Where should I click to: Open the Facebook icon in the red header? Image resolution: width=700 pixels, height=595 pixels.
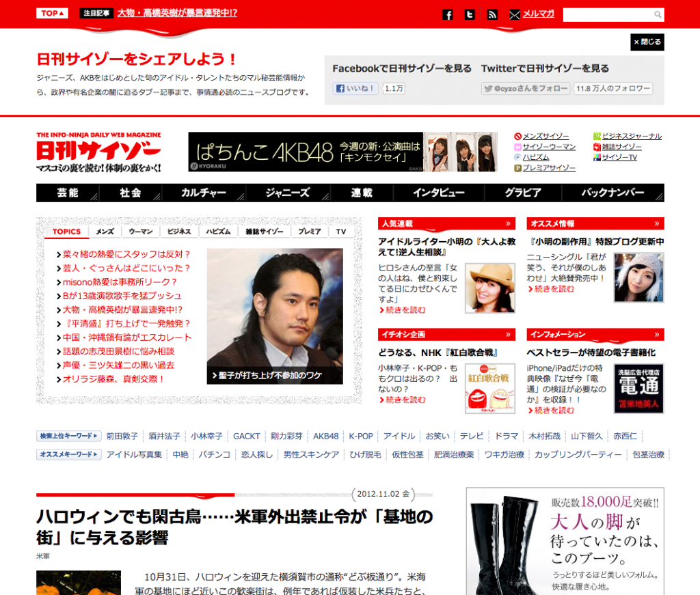tap(447, 15)
